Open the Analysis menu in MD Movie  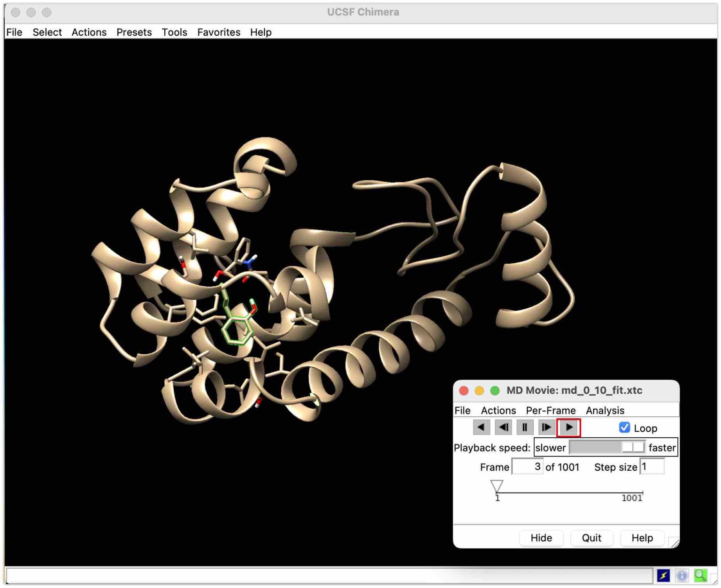tap(605, 410)
